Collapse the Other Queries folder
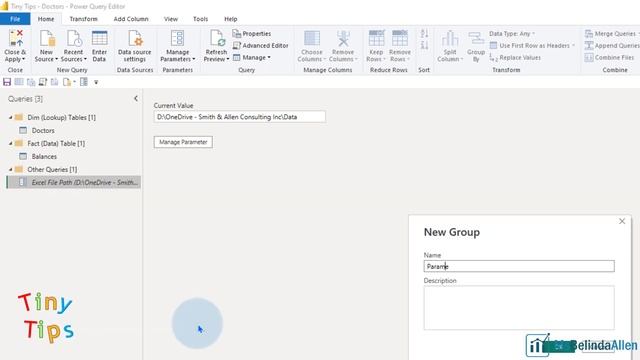This screenshot has height=360, width=640. 11,169
